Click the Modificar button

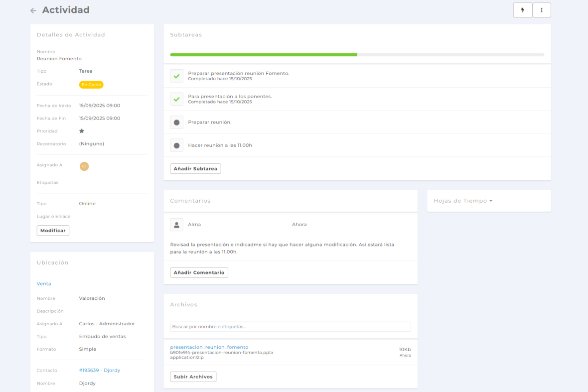[53, 231]
